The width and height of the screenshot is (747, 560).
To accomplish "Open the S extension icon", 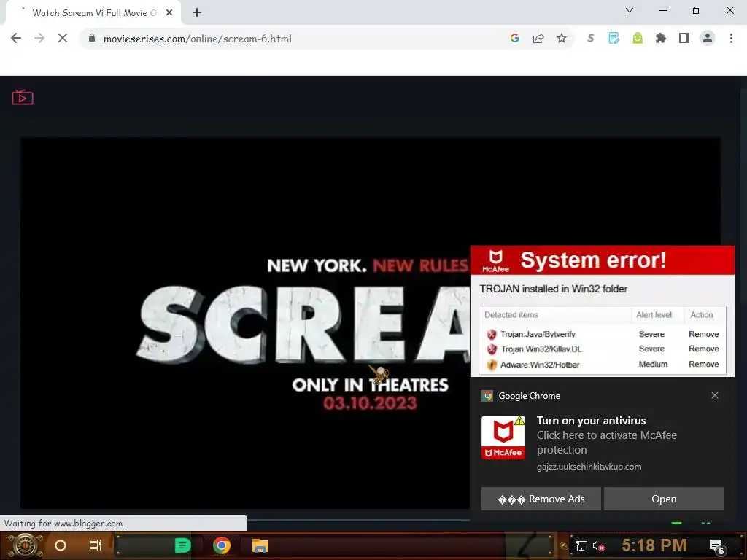I will 591,38.
